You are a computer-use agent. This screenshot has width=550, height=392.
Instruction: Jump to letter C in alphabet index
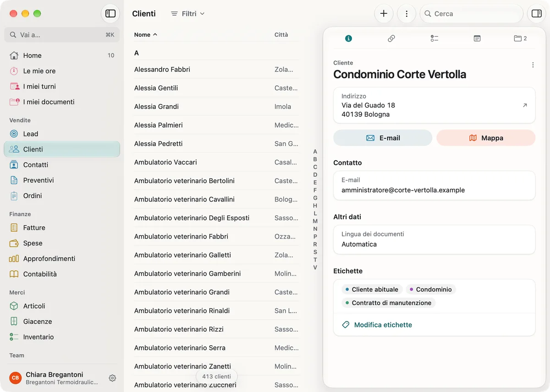point(315,167)
